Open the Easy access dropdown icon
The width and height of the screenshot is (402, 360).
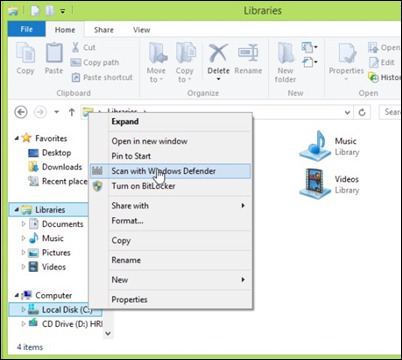tap(309, 62)
